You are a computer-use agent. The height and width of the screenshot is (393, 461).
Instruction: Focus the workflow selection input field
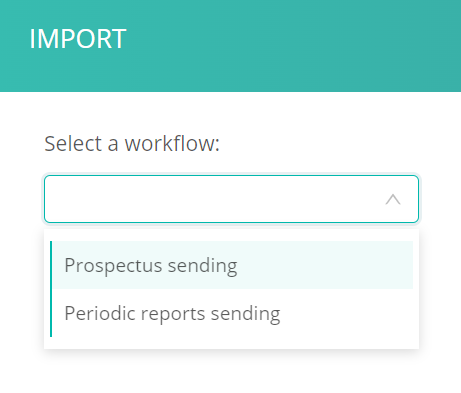point(231,199)
